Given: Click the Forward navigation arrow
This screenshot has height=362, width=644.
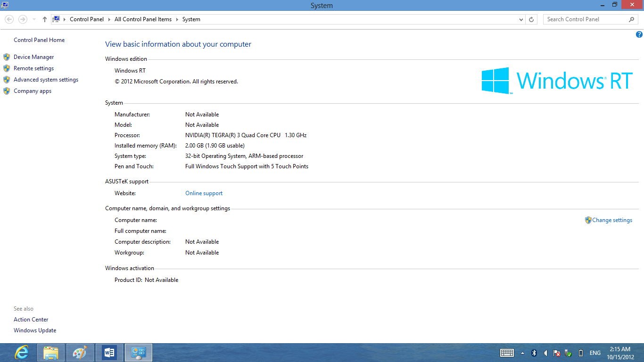Looking at the screenshot, I should pyautogui.click(x=22, y=19).
